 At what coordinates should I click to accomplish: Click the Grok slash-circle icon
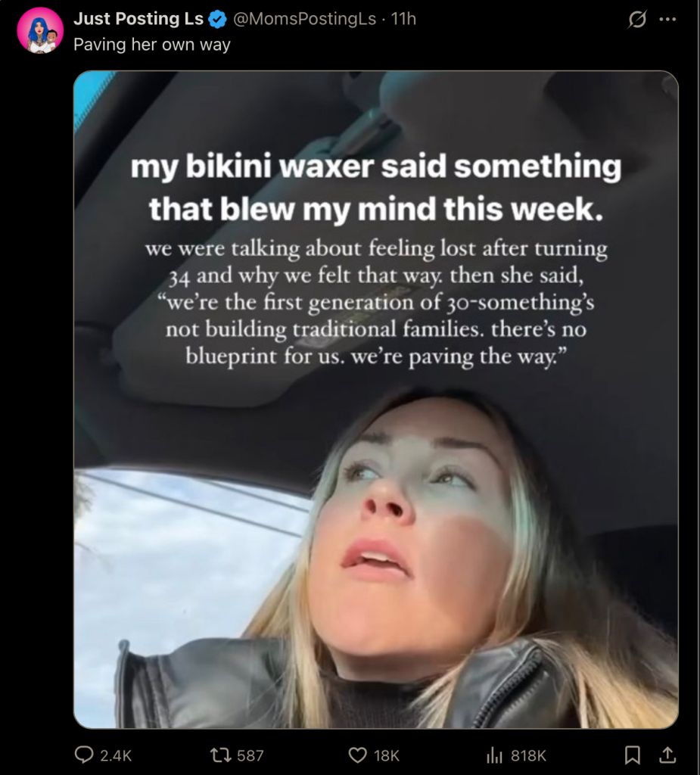636,19
